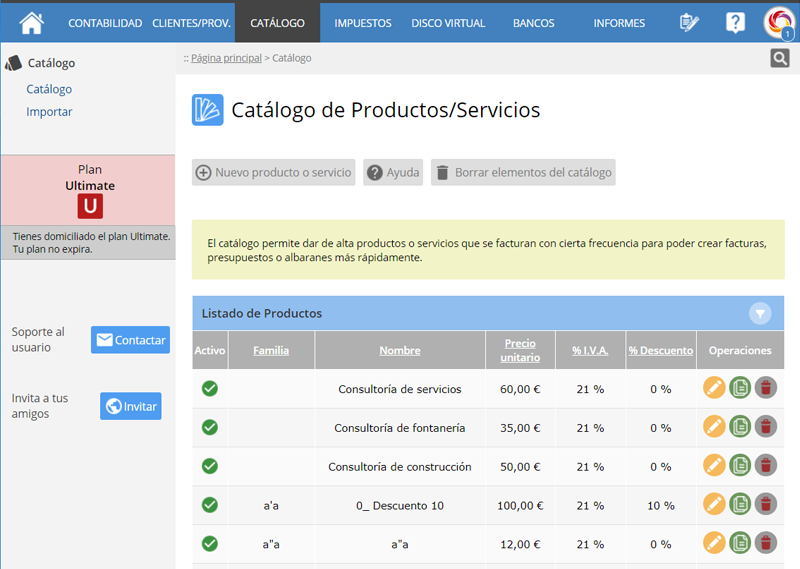This screenshot has width=800, height=569.
Task: Sort table by % I.V.A. column
Action: tap(590, 351)
